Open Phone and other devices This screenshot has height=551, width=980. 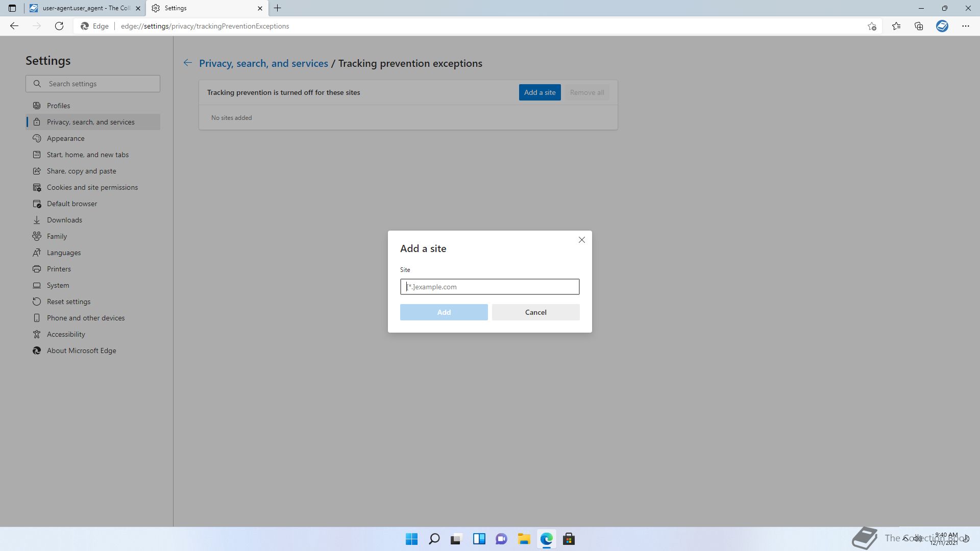(x=93, y=318)
